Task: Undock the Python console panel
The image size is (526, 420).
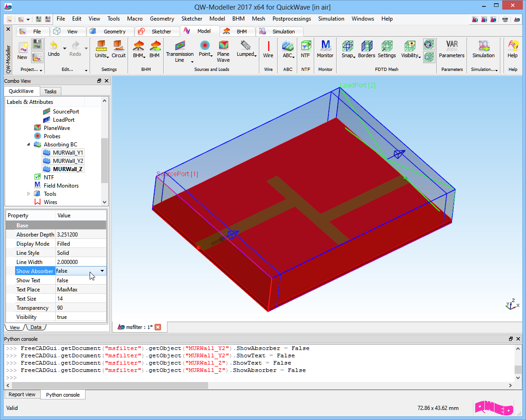Action: coord(511,339)
